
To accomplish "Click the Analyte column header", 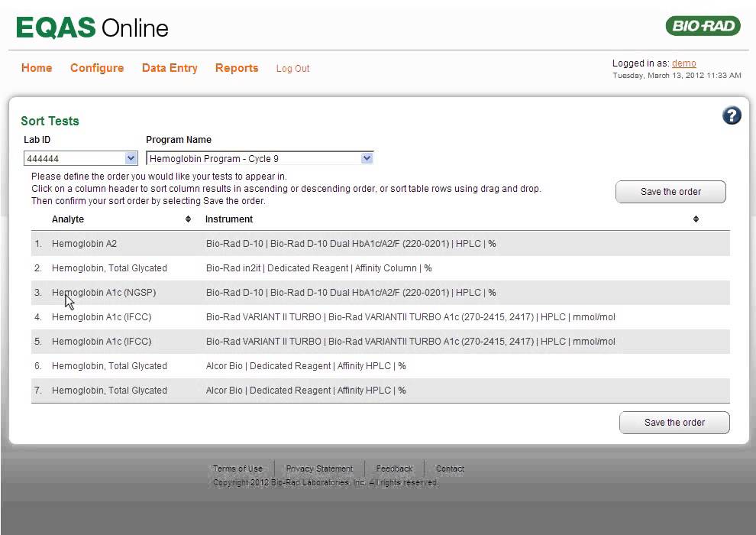I will coord(68,219).
